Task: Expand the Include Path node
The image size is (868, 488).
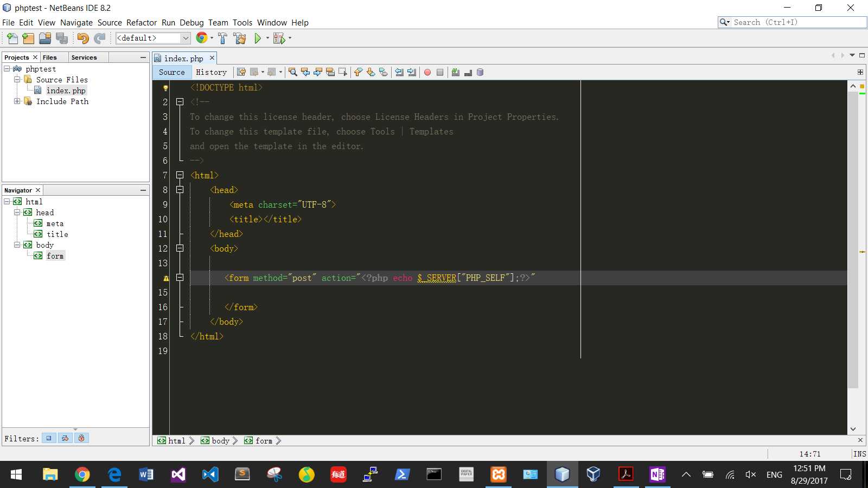Action: coord(17,101)
